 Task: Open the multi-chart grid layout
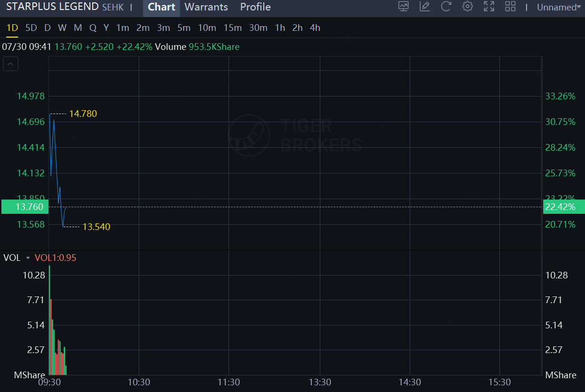510,7
